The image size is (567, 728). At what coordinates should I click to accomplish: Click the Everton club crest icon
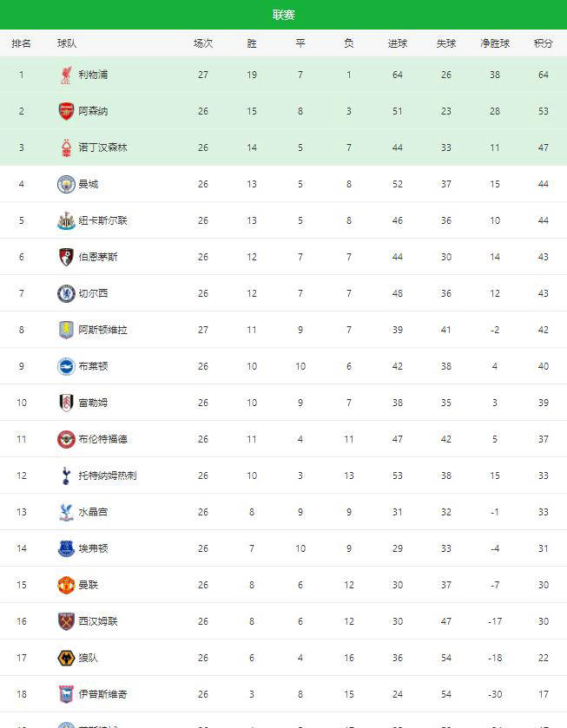pyautogui.click(x=66, y=548)
